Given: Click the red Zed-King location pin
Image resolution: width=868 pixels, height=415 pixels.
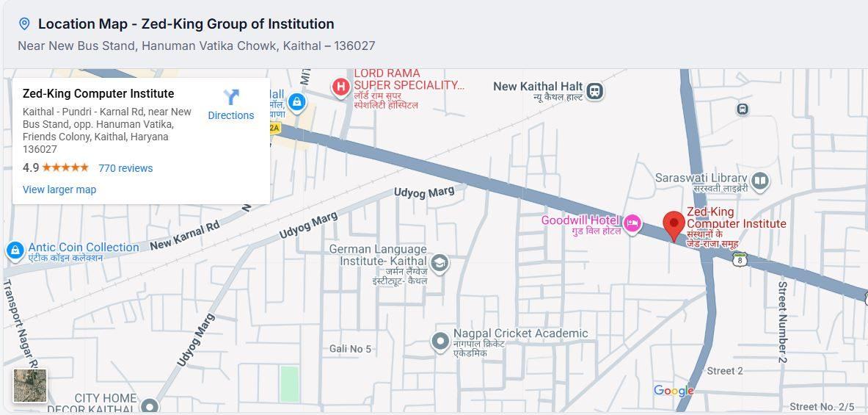Looking at the screenshot, I should coord(674,225).
